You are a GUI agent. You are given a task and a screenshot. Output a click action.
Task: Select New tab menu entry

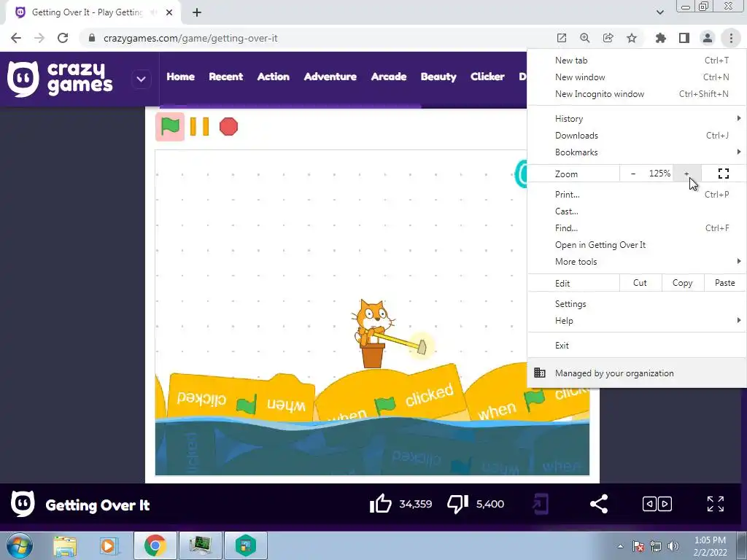click(x=637, y=61)
